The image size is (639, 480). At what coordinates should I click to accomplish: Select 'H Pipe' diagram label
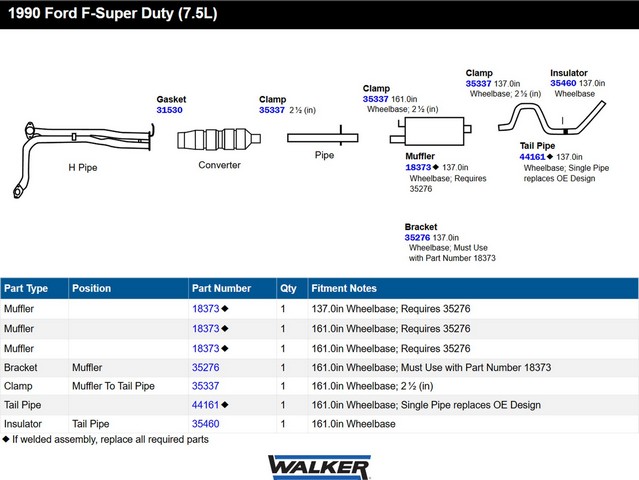point(83,167)
